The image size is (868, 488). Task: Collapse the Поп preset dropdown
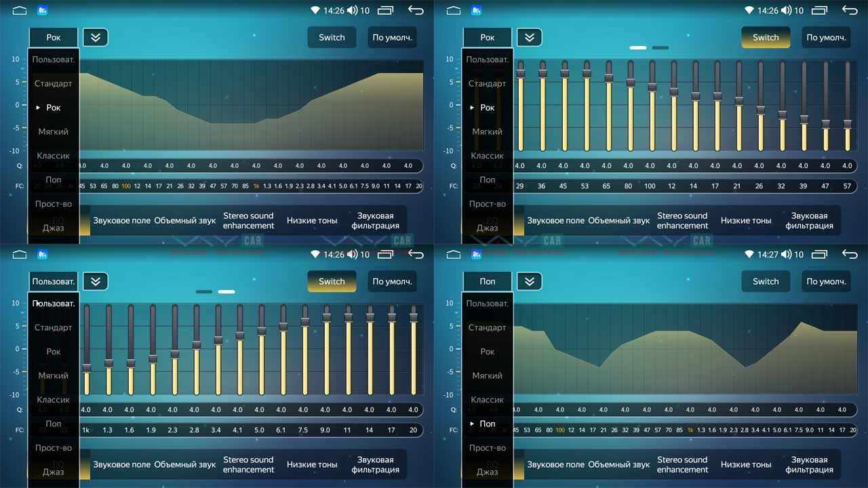[487, 281]
